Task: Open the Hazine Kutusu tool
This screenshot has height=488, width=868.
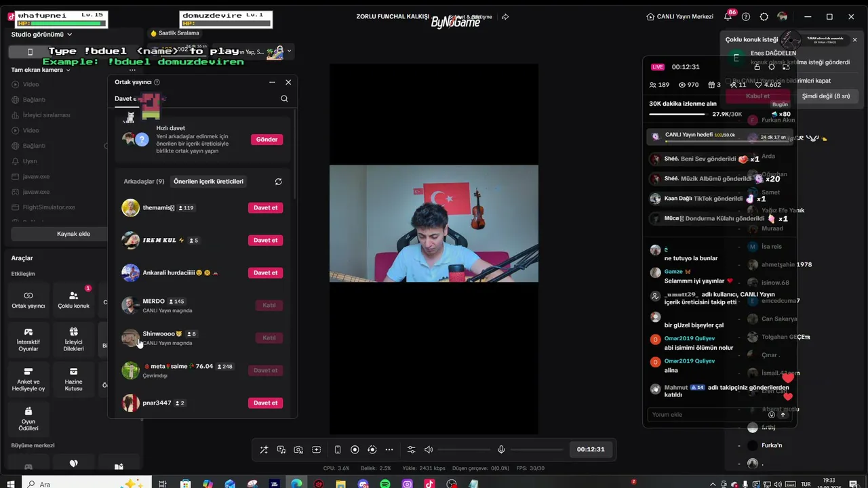Action: [x=73, y=379]
